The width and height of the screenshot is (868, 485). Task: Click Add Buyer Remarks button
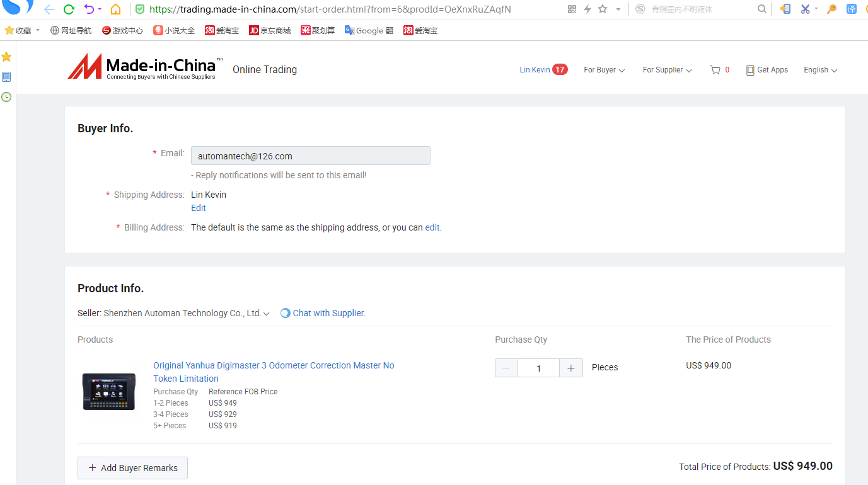tap(132, 468)
